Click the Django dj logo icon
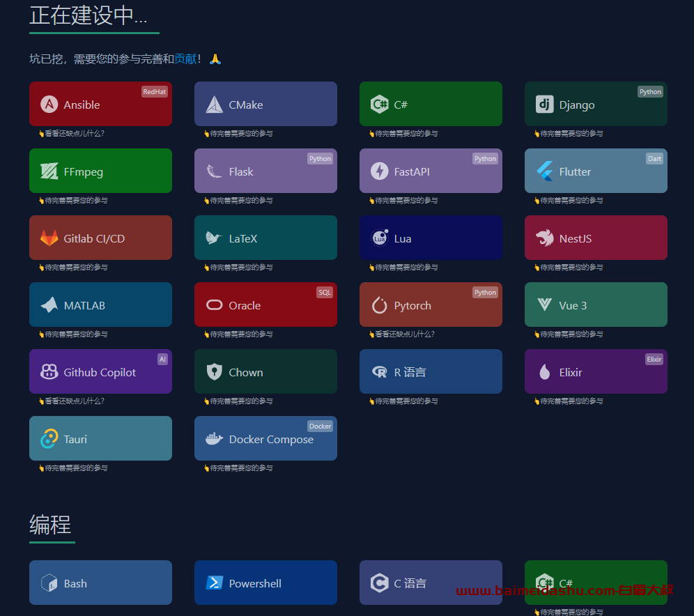694x616 pixels. click(544, 105)
